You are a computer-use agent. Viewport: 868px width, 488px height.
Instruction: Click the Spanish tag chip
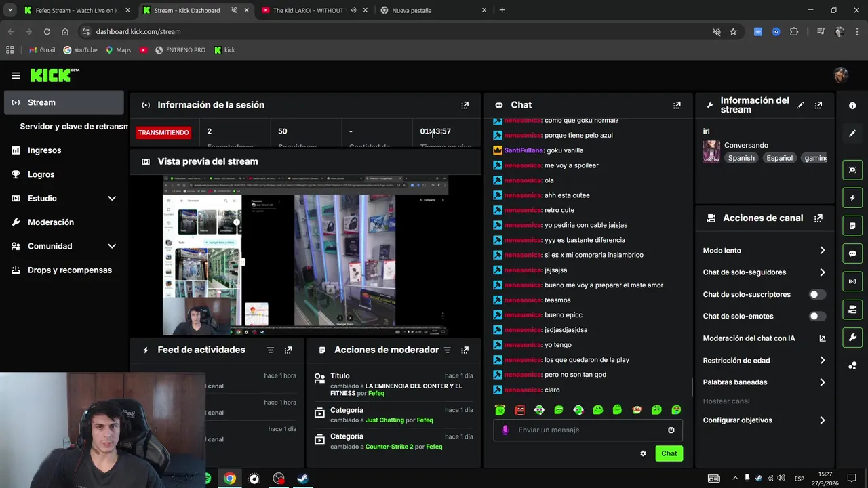click(x=741, y=158)
